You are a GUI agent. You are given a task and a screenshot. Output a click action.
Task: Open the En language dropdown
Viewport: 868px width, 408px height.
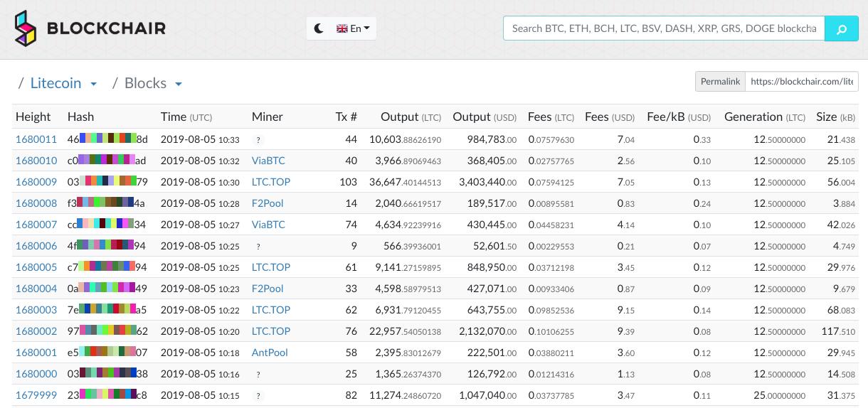point(353,28)
